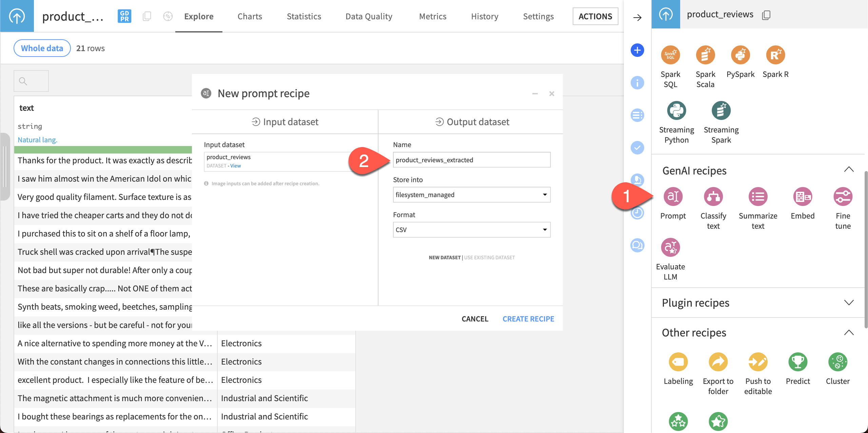Open the Evaluate LLM recipe

coord(671,247)
